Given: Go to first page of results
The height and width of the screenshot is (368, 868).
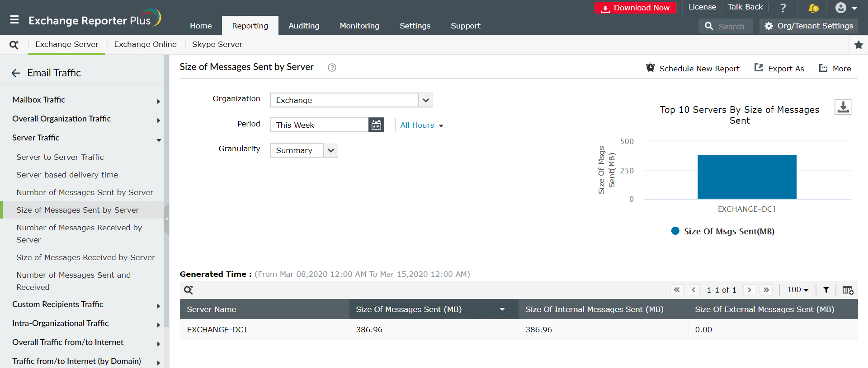Looking at the screenshot, I should [x=677, y=290].
